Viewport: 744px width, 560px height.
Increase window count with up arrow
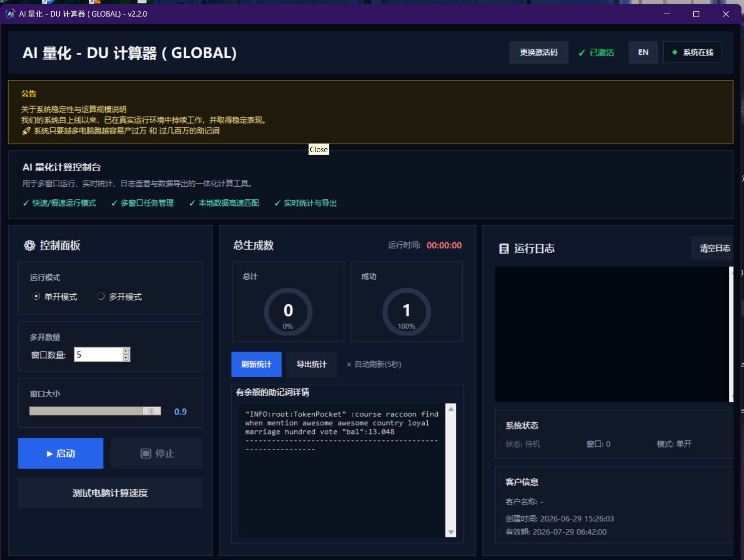126,351
